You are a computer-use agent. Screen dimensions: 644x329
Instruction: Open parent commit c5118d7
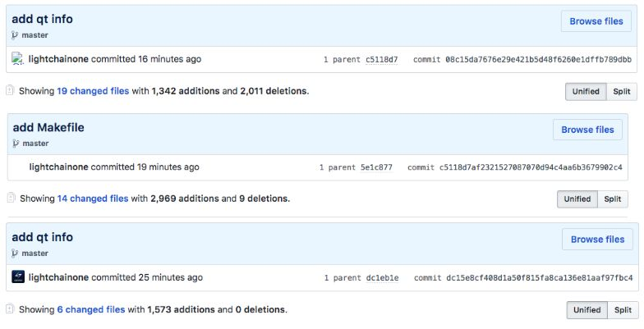pyautogui.click(x=381, y=59)
